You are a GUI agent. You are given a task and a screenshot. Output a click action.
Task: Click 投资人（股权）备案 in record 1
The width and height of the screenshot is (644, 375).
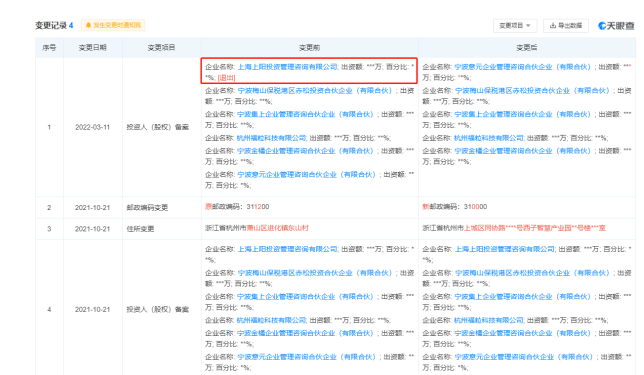(x=158, y=127)
